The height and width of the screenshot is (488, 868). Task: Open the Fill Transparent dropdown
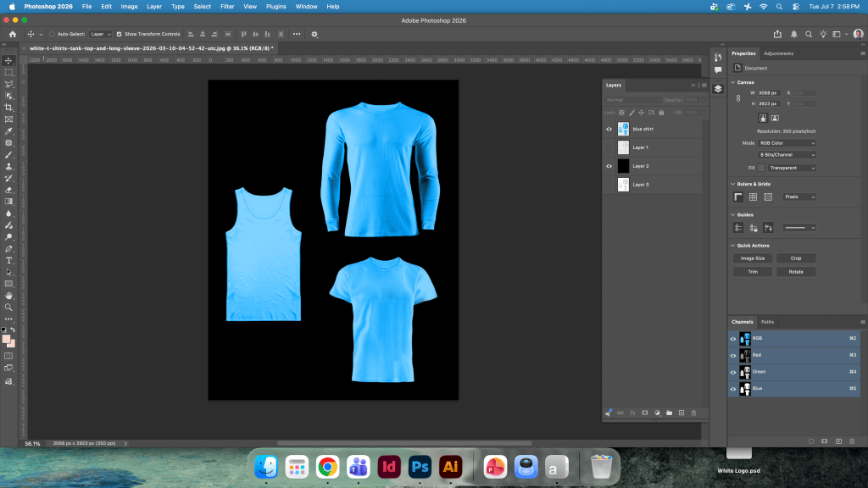coord(792,168)
